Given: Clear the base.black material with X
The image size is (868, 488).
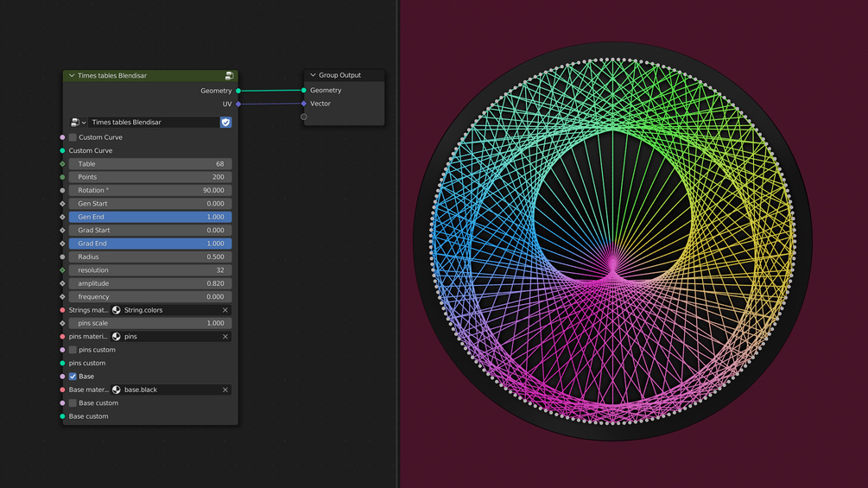Looking at the screenshot, I should (225, 390).
